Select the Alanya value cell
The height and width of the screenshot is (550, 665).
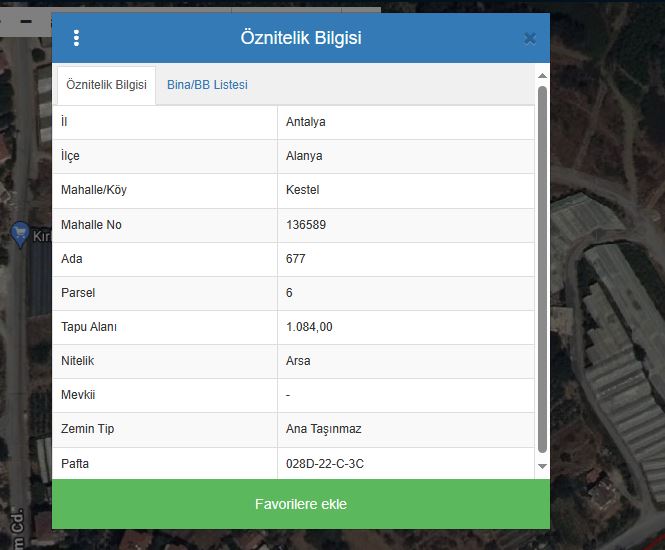coord(406,156)
